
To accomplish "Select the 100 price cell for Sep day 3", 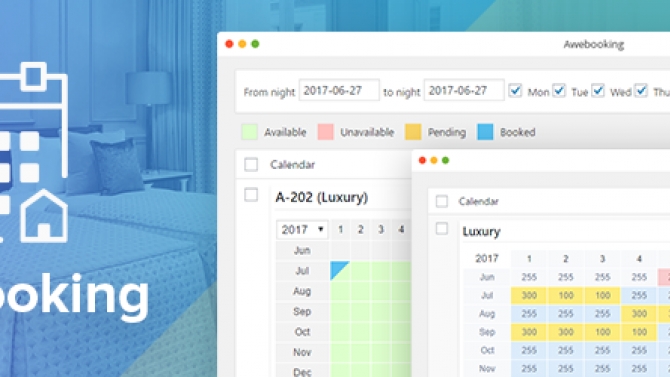I will click(x=602, y=332).
